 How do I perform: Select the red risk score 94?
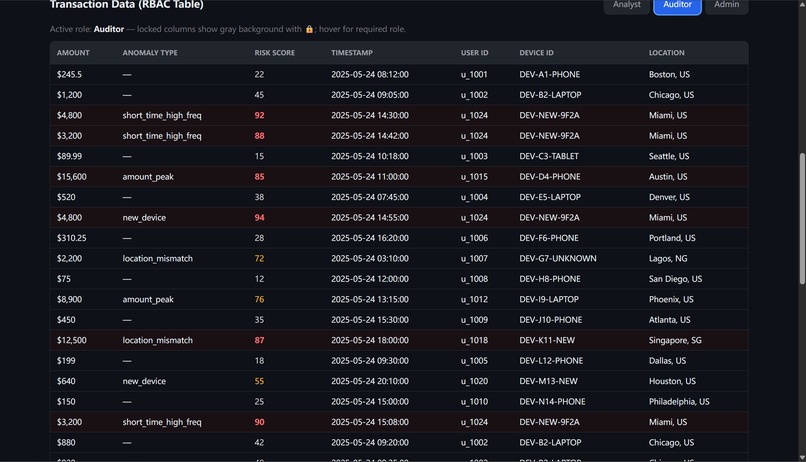[259, 217]
